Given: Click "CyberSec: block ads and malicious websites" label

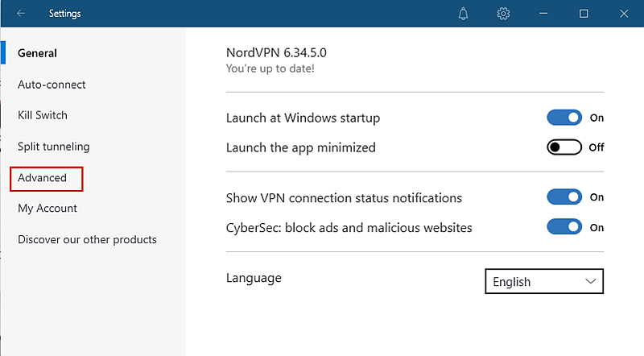Looking at the screenshot, I should [x=349, y=228].
